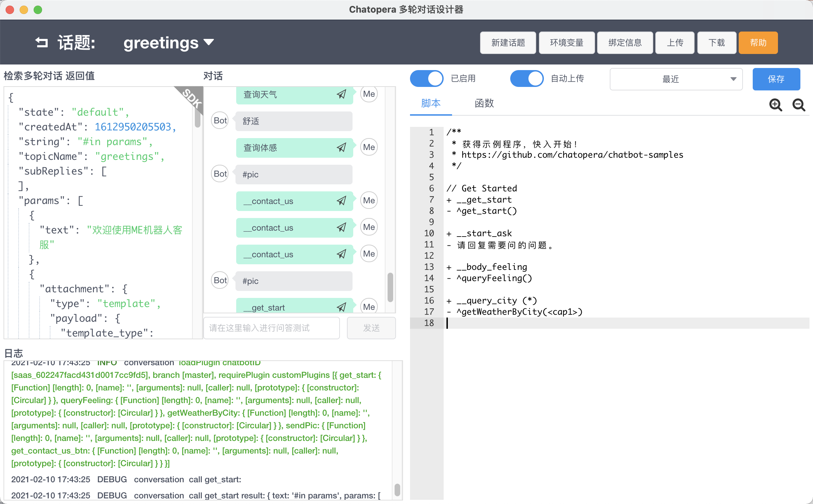Click the Bot avatar beside 舒适
The width and height of the screenshot is (813, 504).
220,121
